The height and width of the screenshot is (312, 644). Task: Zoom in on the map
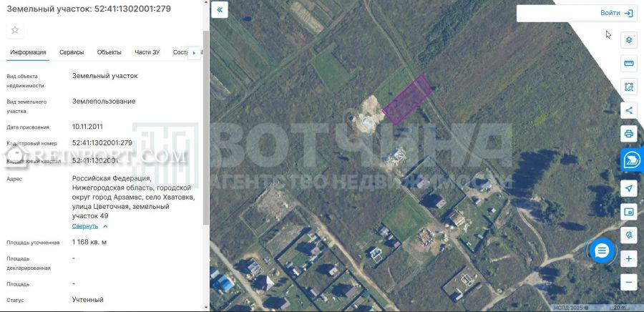pyautogui.click(x=628, y=258)
